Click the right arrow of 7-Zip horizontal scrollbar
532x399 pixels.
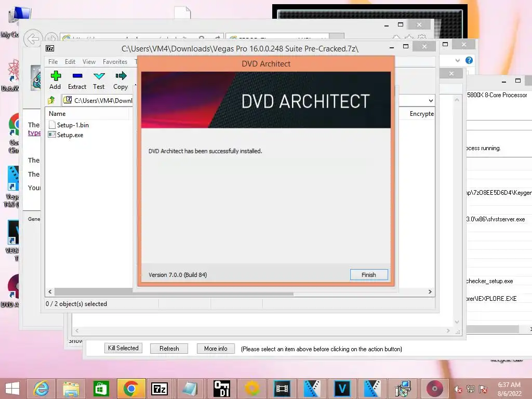point(430,292)
